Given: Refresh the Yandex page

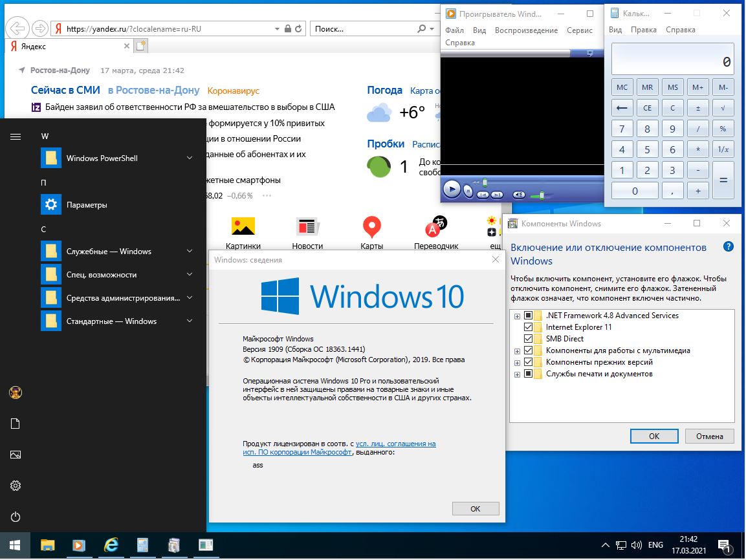Looking at the screenshot, I should pos(298,28).
